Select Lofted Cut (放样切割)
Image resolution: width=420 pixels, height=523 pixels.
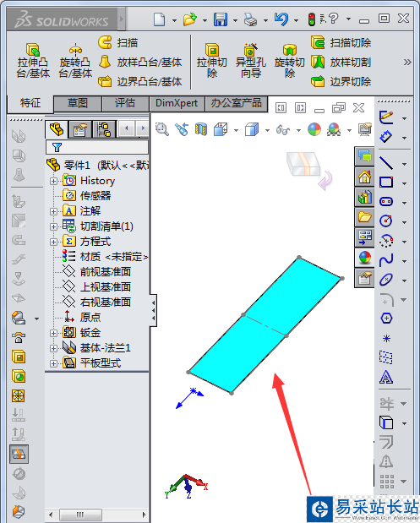341,62
